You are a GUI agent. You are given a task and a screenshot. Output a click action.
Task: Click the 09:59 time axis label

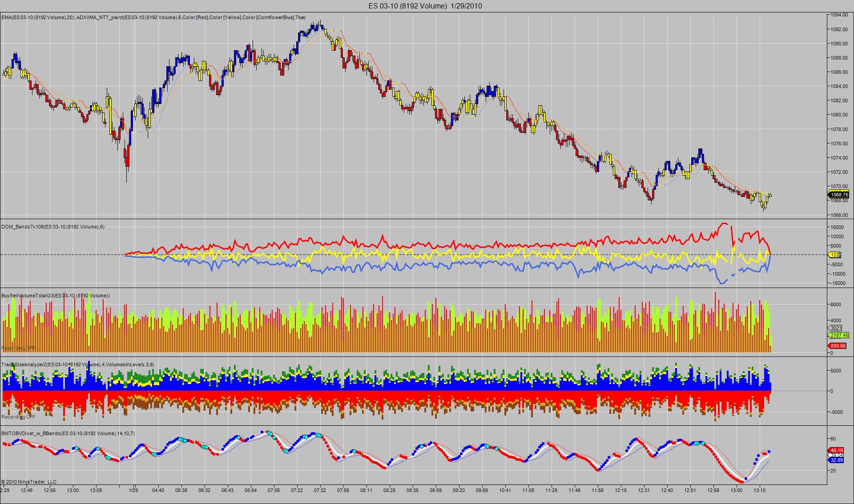482,491
